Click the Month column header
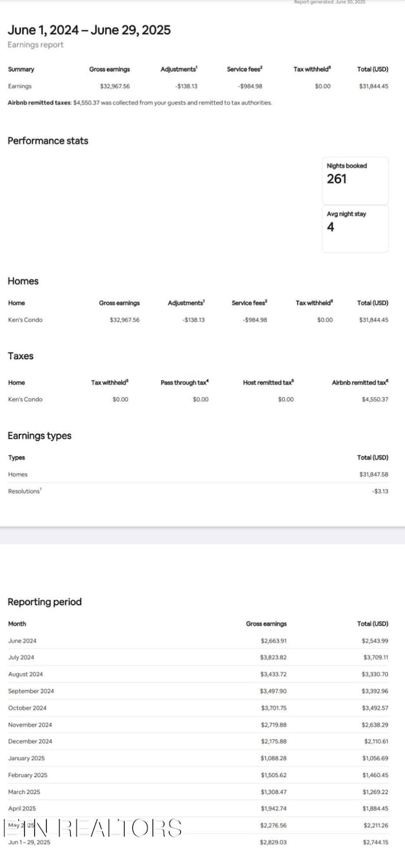 coord(17,624)
